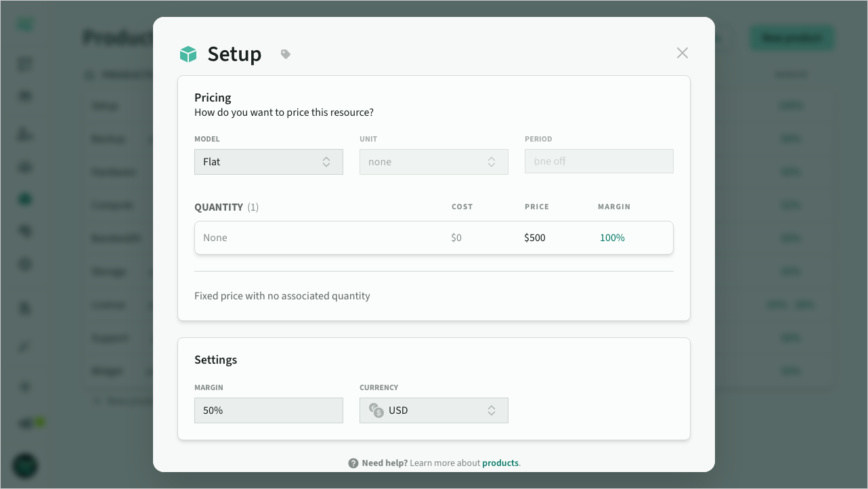868x489 pixels.
Task: Open the products help link
Action: (500, 463)
